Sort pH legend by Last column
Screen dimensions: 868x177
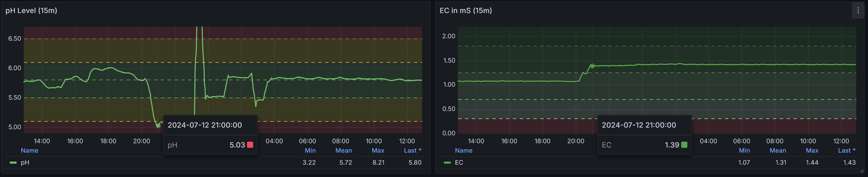pyautogui.click(x=412, y=151)
